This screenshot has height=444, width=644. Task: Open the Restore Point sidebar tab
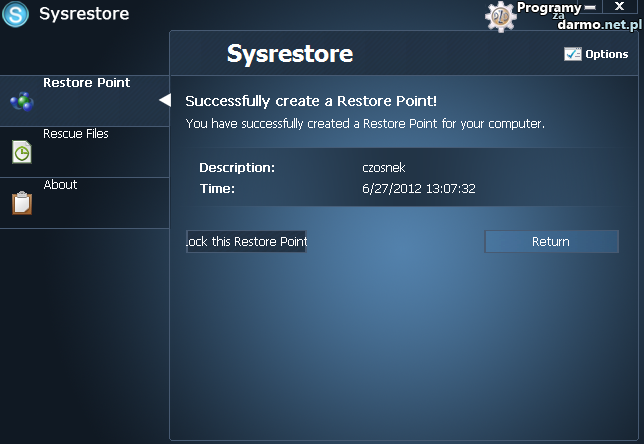86,83
